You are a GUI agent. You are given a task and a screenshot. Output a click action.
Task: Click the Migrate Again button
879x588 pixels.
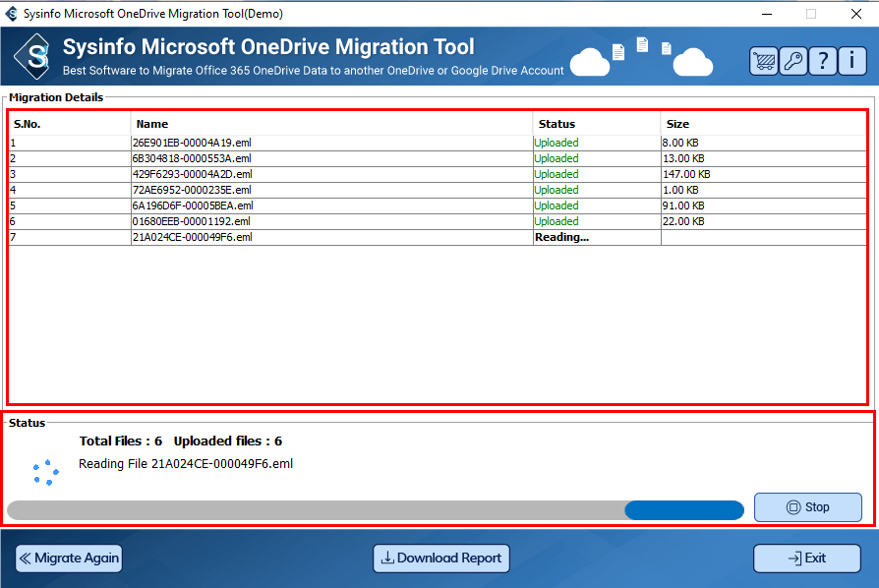click(x=68, y=558)
